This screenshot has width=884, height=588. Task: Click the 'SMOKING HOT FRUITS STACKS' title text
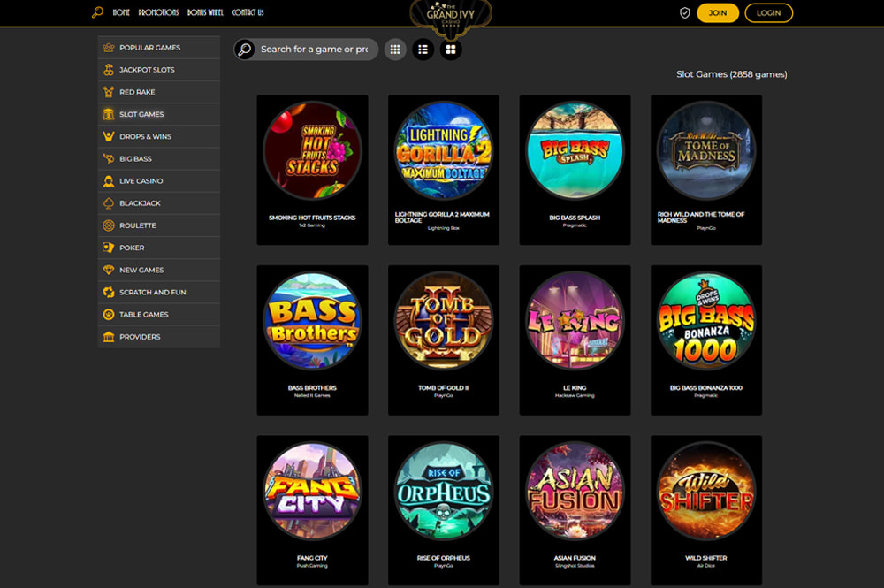(312, 218)
